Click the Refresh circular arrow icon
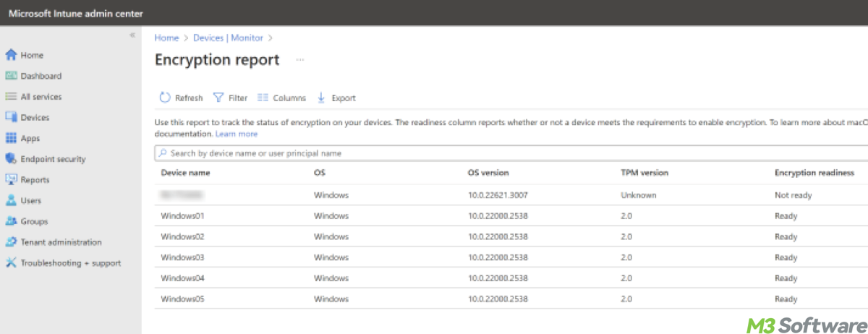868x334 pixels. (x=165, y=98)
